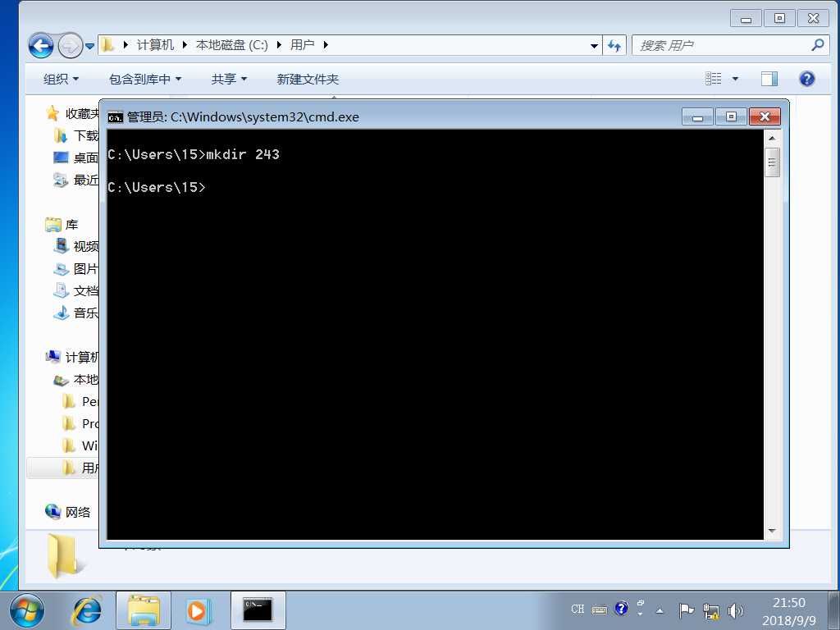Click the language bar help icon
Viewport: 840px width, 630px height.
coord(622,609)
